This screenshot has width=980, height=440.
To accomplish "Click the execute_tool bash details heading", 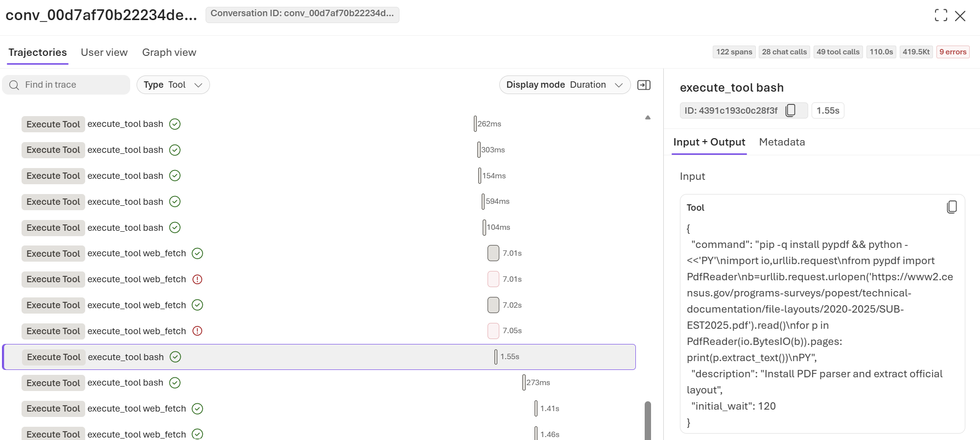I will tap(731, 88).
